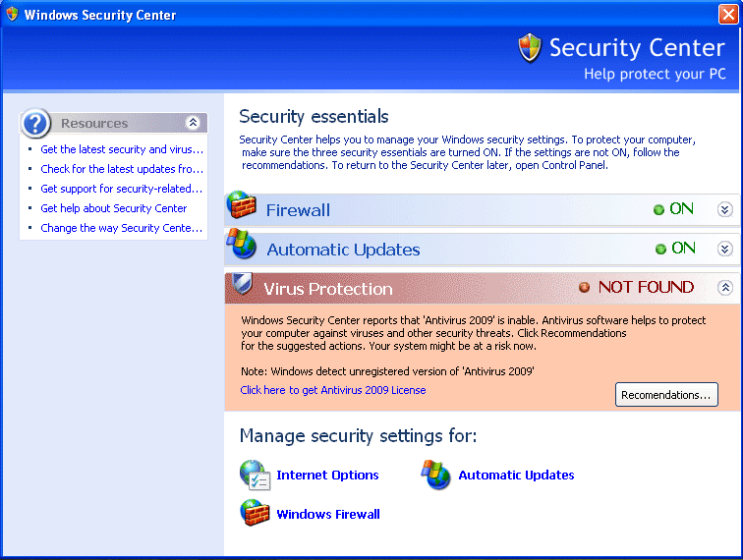This screenshot has width=743, height=560.
Task: Click the Windows Firewall icon under Manage settings
Action: pyautogui.click(x=255, y=513)
